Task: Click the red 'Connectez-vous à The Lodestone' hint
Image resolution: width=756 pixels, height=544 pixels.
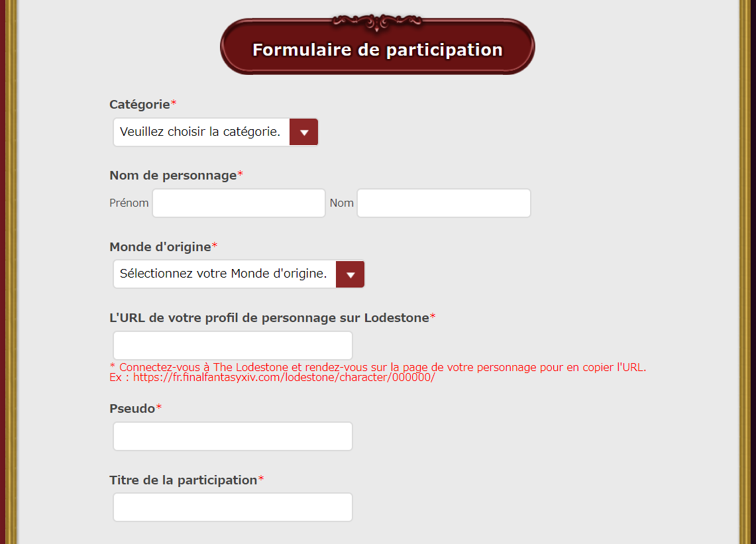Action: [378, 368]
